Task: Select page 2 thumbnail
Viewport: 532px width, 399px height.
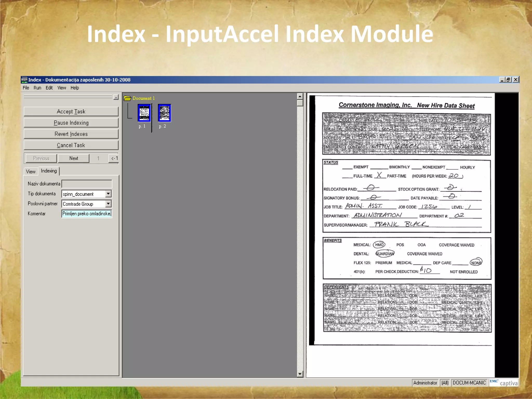Action: pos(164,113)
